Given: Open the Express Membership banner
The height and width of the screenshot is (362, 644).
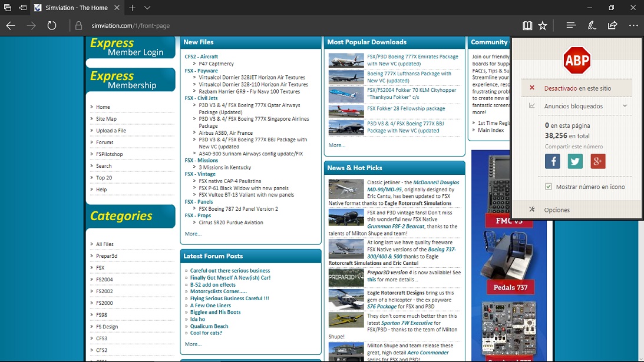Looking at the screenshot, I should (x=131, y=80).
